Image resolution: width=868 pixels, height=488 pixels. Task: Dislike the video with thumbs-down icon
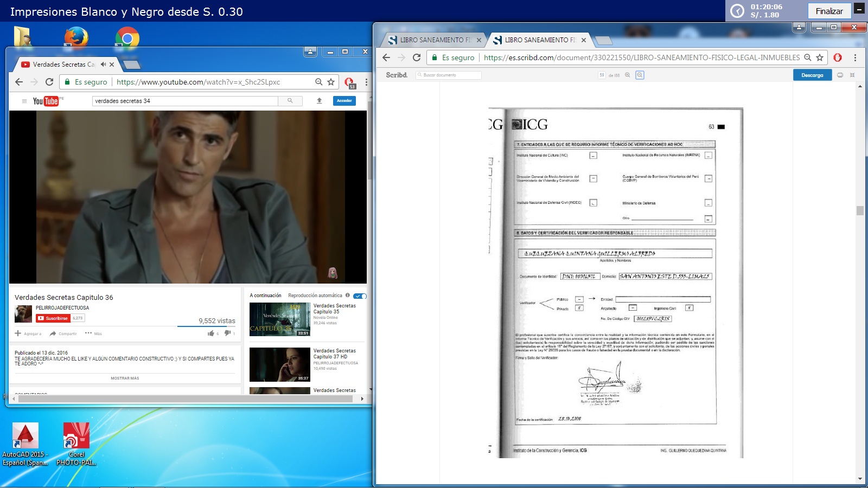(227, 333)
